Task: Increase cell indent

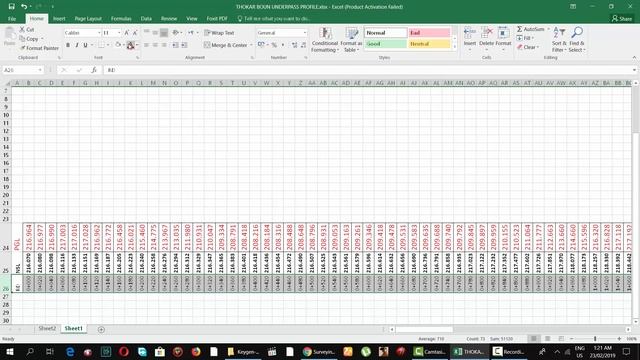Action: [x=184, y=45]
